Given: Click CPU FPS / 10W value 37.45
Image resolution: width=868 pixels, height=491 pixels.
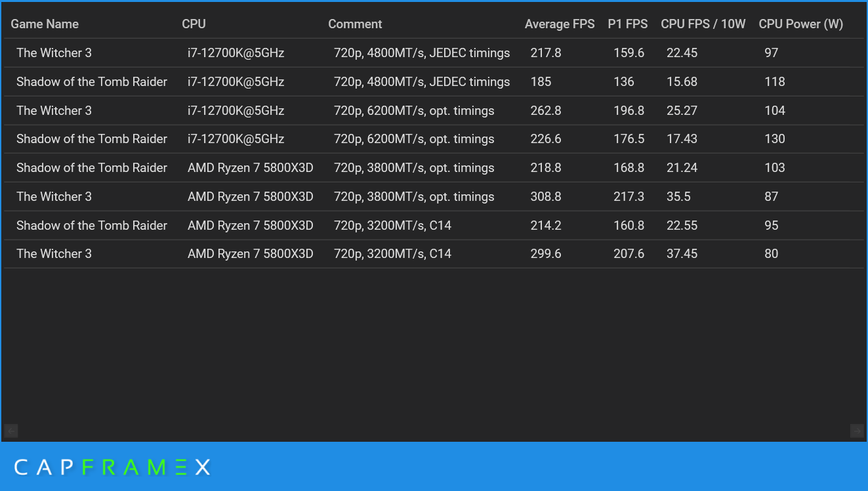Looking at the screenshot, I should 682,254.
